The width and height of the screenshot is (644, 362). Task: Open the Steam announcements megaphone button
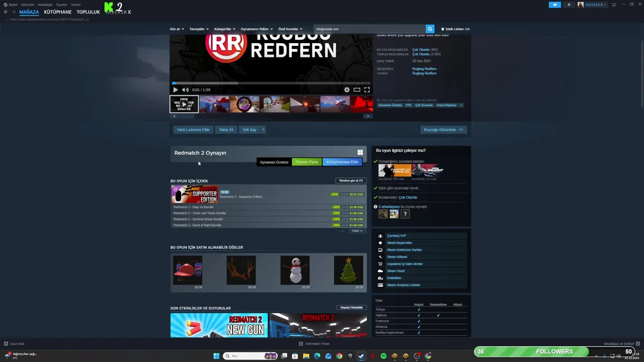point(554,5)
